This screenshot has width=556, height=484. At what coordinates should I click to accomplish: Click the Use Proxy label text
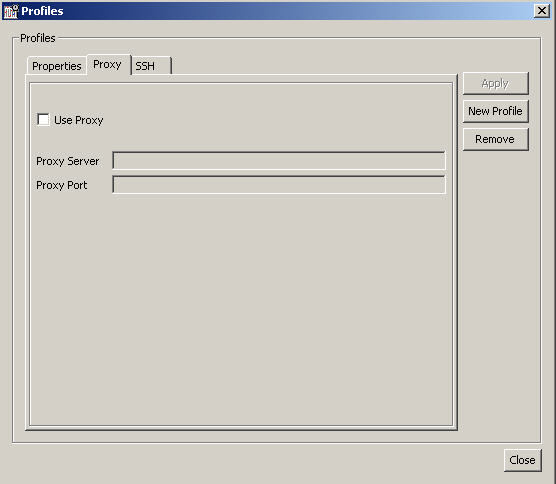[79, 120]
